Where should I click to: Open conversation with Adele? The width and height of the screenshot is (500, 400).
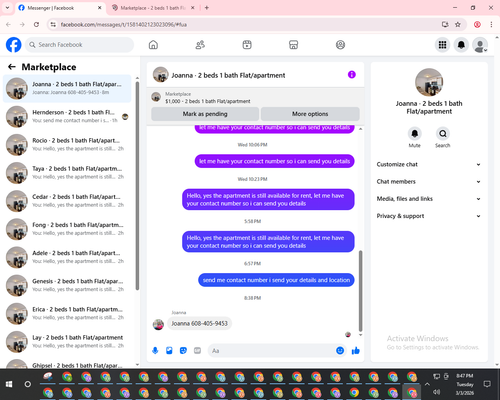coord(67,257)
